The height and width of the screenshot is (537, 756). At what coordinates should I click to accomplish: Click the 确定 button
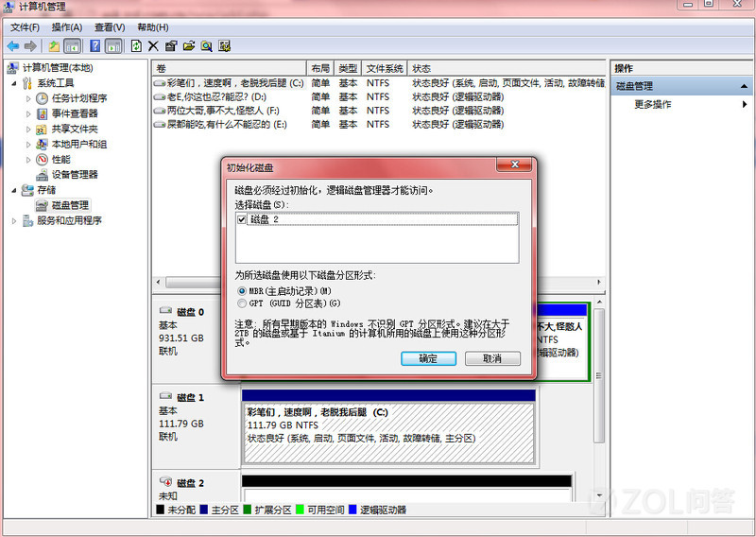(x=427, y=359)
